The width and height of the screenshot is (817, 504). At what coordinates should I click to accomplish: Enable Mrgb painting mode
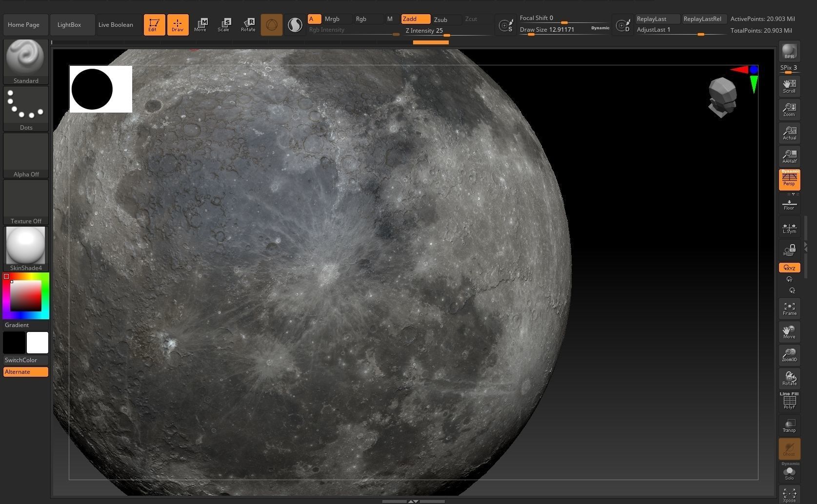[337, 19]
